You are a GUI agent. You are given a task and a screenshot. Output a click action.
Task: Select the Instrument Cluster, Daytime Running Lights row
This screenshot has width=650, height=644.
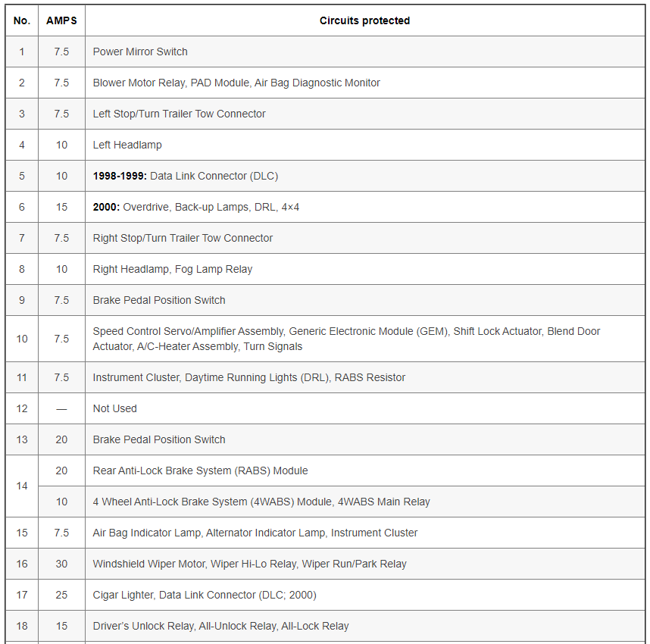click(249, 377)
